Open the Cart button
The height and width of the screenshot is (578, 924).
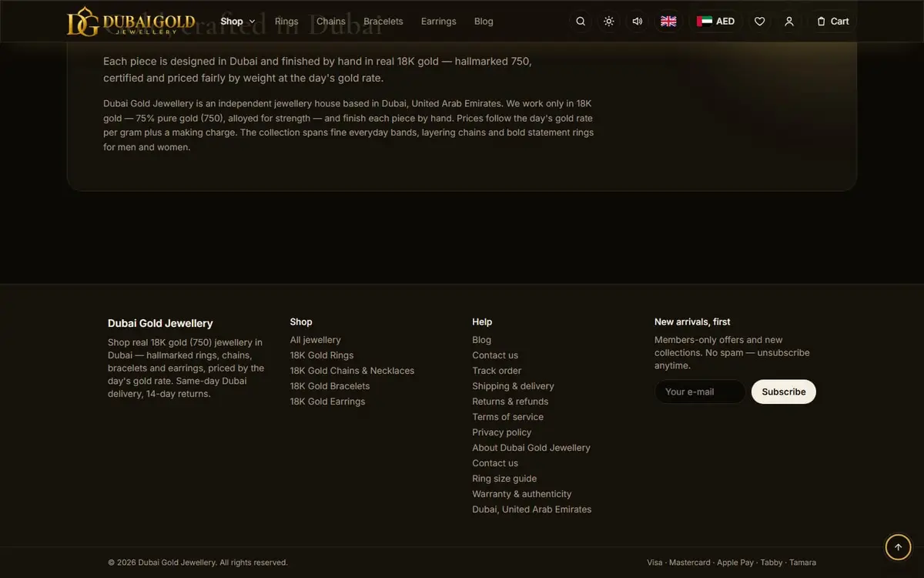(x=832, y=22)
